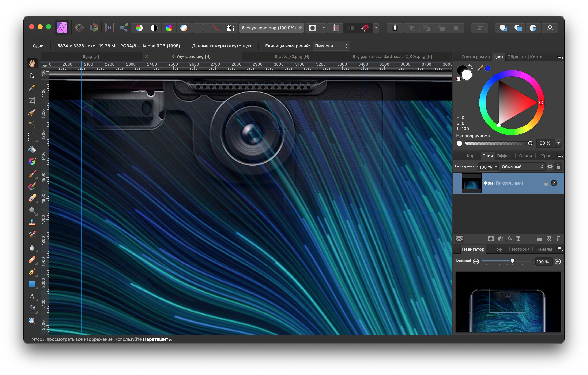Click Auto White Balance circle icon
Screen dimensions: 588x375
pyautogui.click(x=184, y=28)
